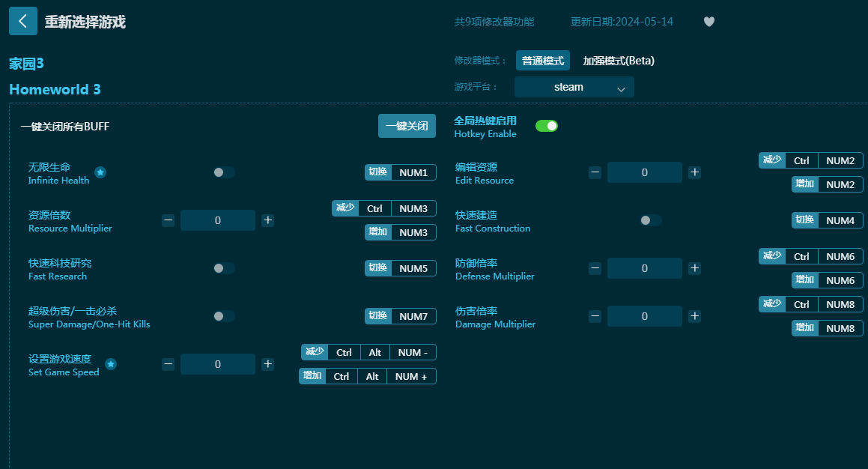
Task: Click plus button for Edit Resource
Action: [x=695, y=172]
